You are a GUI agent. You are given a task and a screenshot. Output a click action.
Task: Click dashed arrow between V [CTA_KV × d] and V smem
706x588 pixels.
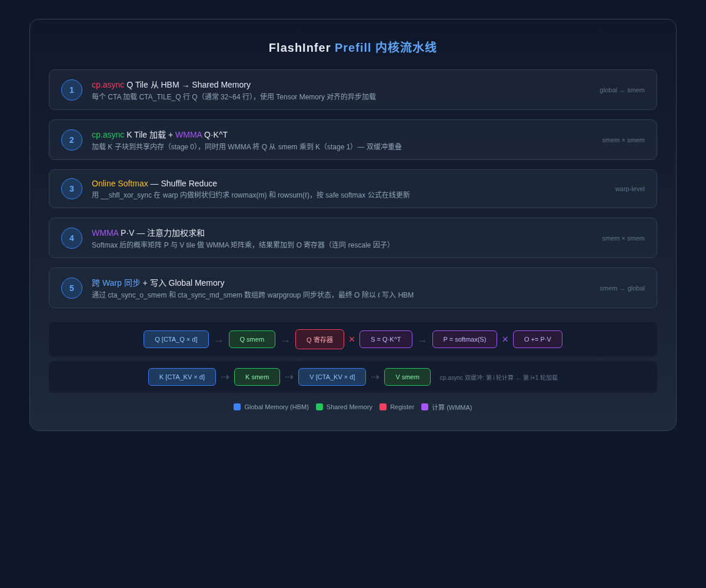(x=375, y=377)
